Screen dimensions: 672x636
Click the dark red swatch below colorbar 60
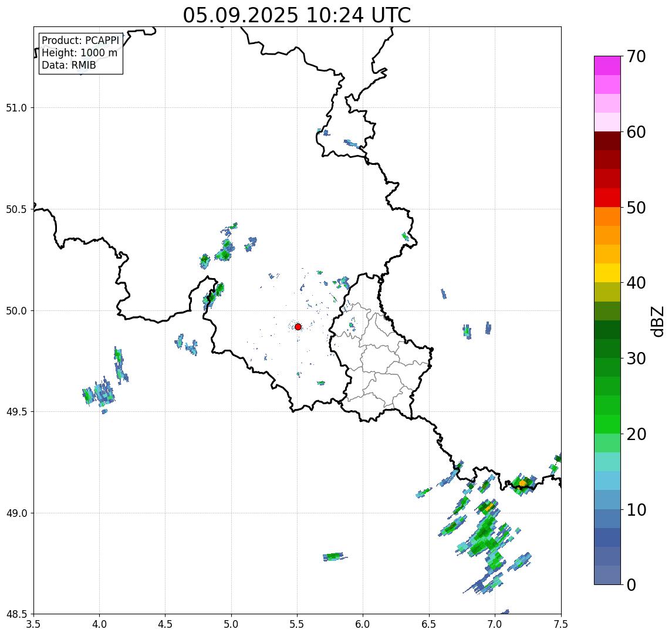tap(607, 141)
